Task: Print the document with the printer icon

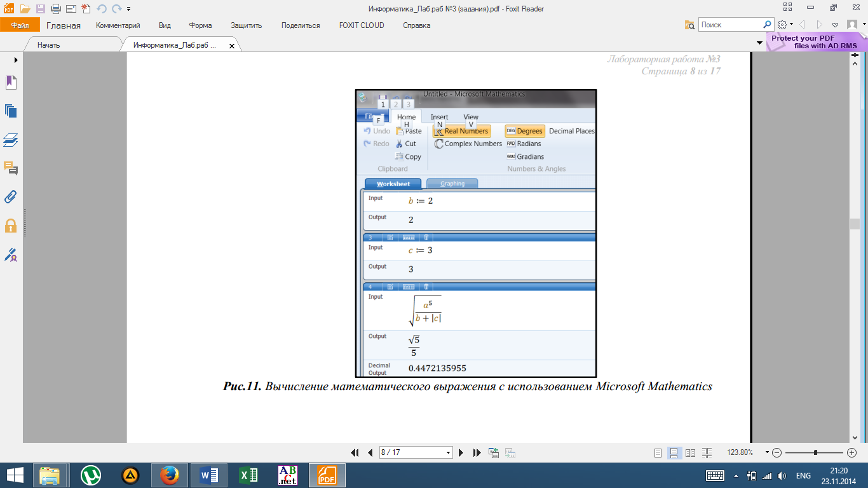Action: pyautogui.click(x=55, y=9)
